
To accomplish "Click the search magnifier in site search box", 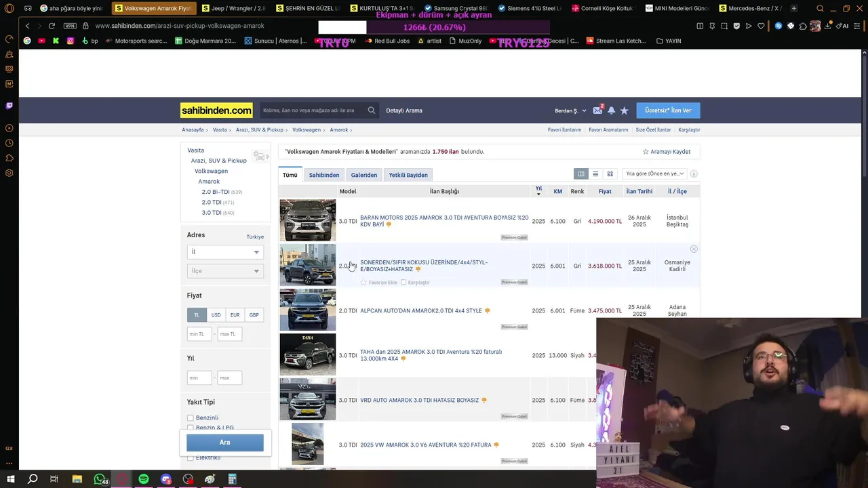I will [x=372, y=110].
